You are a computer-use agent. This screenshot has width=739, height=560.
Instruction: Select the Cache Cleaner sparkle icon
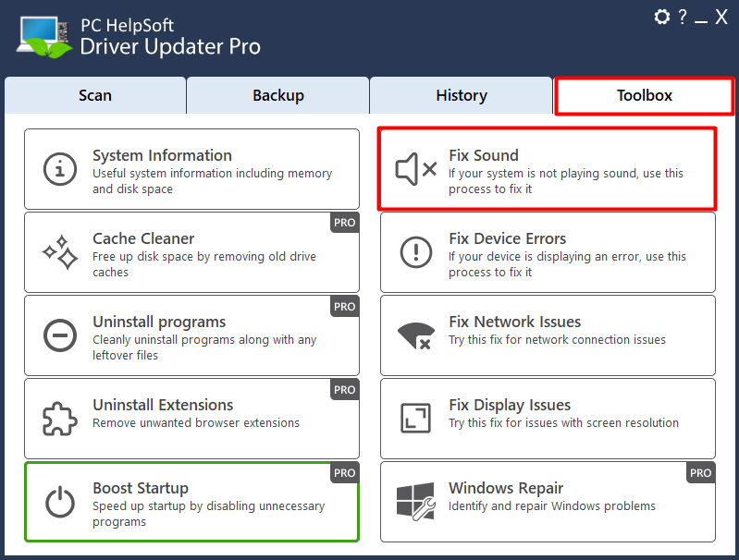60,252
